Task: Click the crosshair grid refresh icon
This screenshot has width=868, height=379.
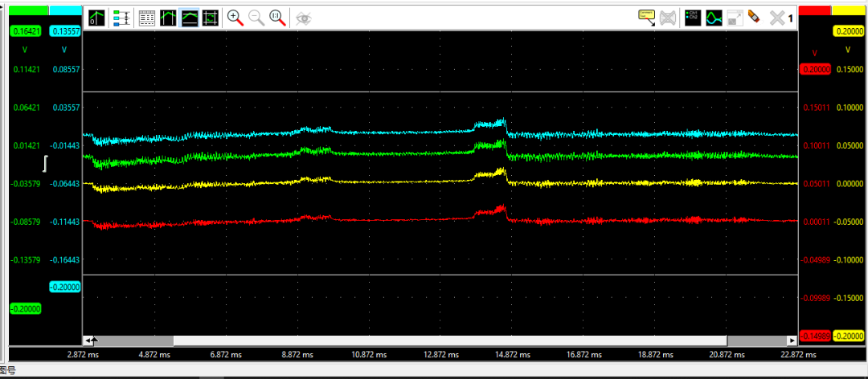Action: (x=211, y=18)
